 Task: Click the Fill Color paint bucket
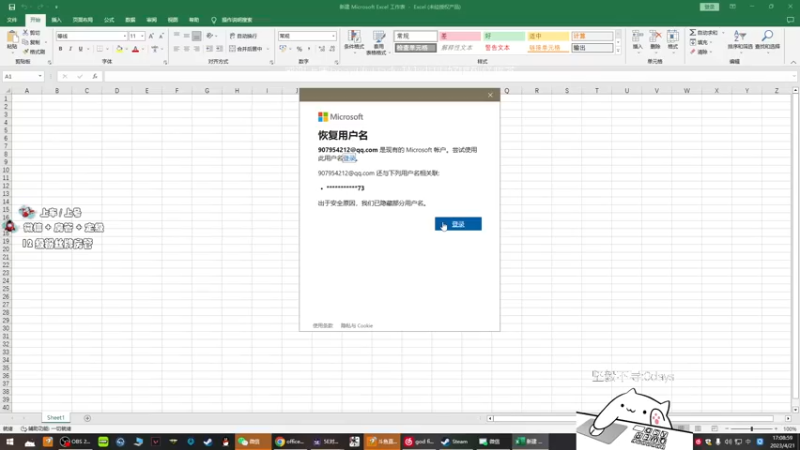point(119,49)
